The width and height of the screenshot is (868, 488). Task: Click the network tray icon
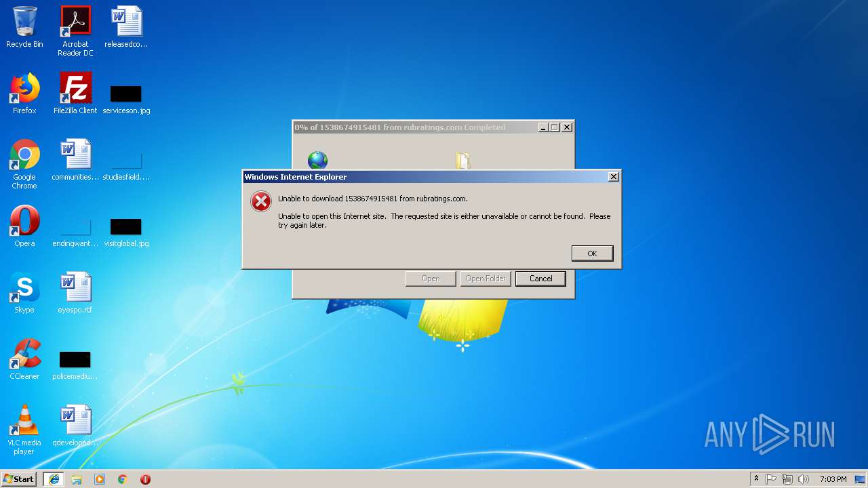click(x=787, y=479)
